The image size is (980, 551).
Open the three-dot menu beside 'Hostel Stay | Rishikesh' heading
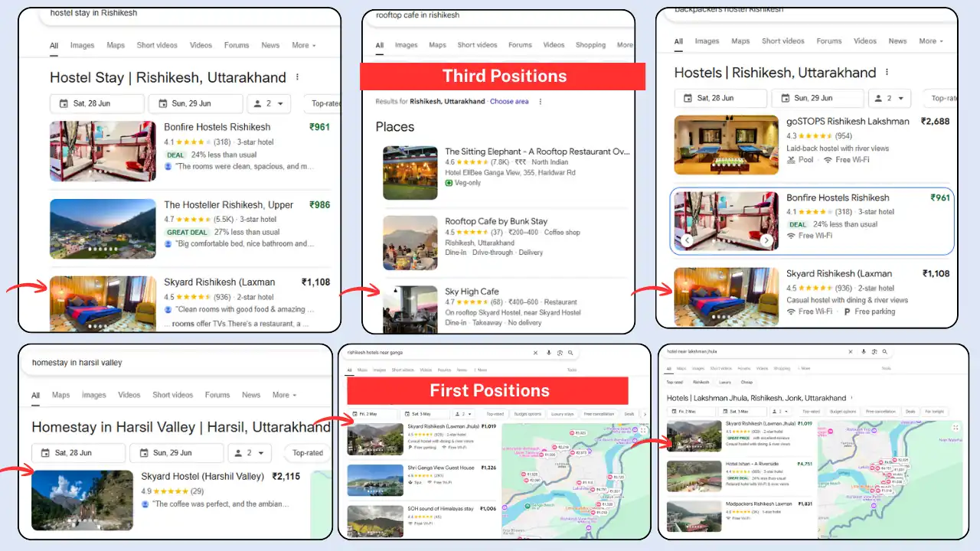point(297,77)
